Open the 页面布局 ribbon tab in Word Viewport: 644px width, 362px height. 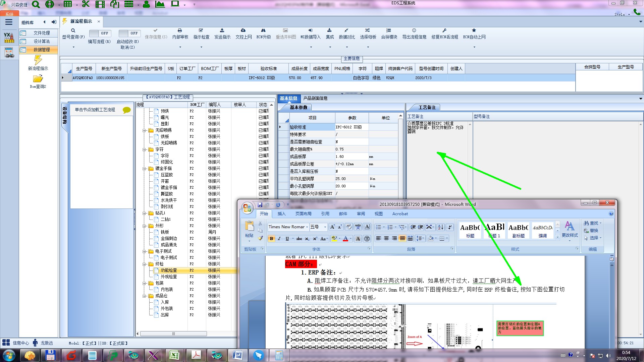pyautogui.click(x=303, y=214)
